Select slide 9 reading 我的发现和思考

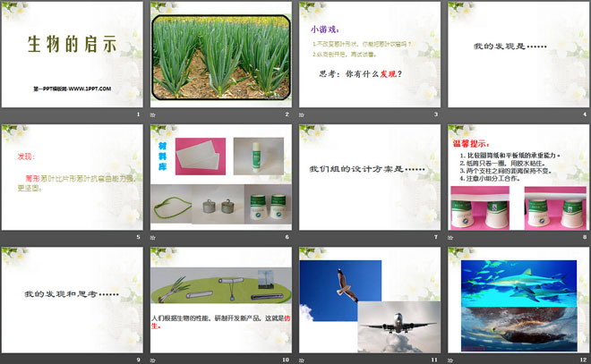click(72, 300)
